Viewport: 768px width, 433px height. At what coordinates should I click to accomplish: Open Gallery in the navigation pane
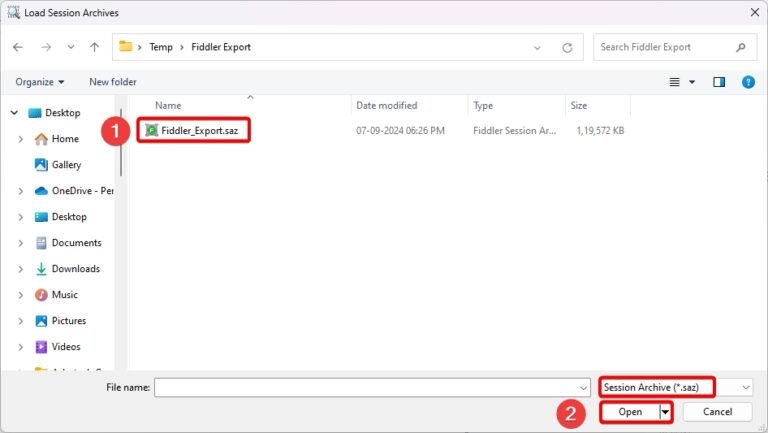66,165
